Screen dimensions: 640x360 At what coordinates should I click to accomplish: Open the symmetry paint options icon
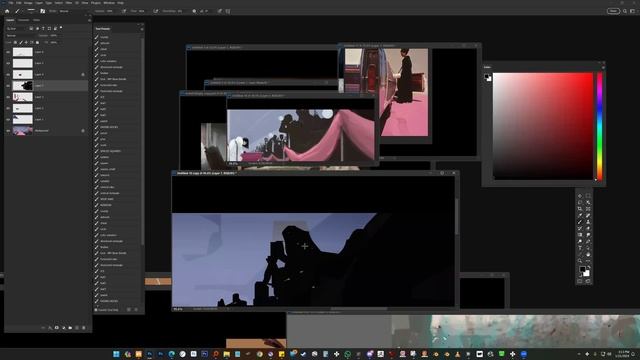click(228, 11)
